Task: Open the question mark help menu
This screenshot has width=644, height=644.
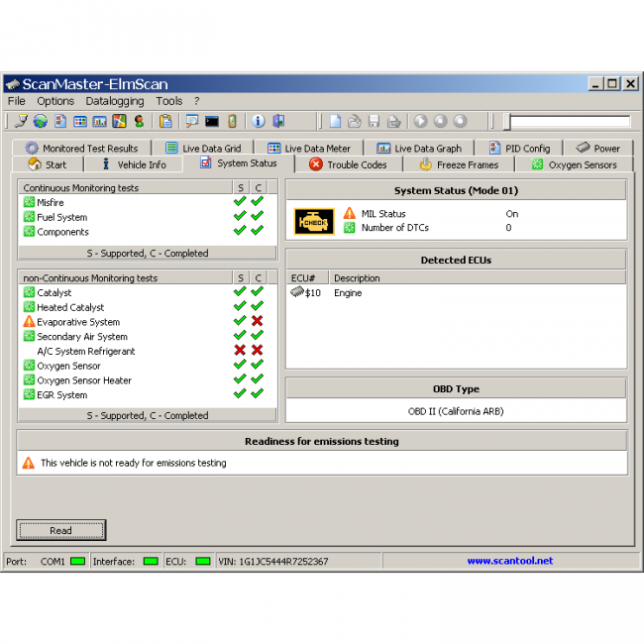Action: [x=197, y=101]
